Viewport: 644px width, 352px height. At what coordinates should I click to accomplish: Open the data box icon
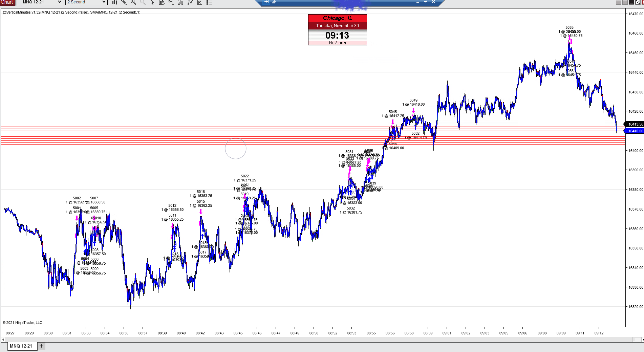[162, 2]
